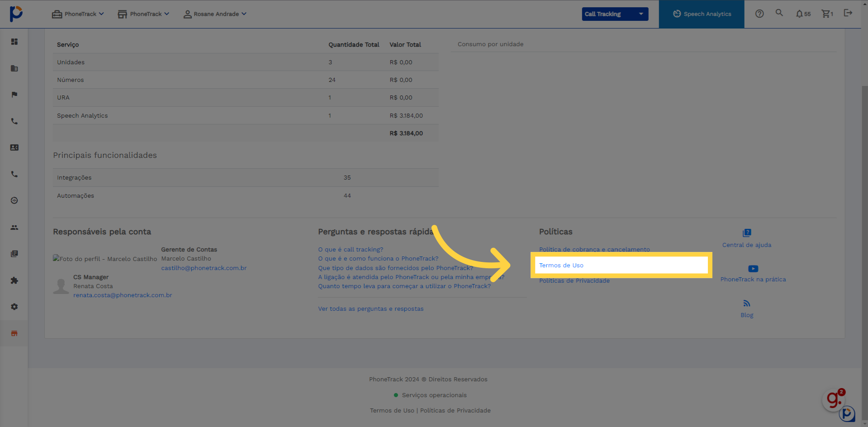Open the dashboard grid icon in sidebar

pos(14,42)
